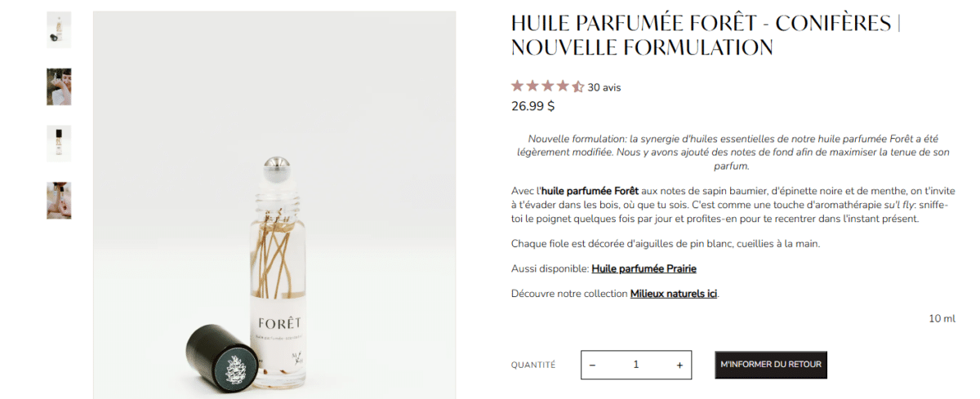Select the second thumbnail showing a person
This screenshot has width=980, height=399.
(59, 86)
